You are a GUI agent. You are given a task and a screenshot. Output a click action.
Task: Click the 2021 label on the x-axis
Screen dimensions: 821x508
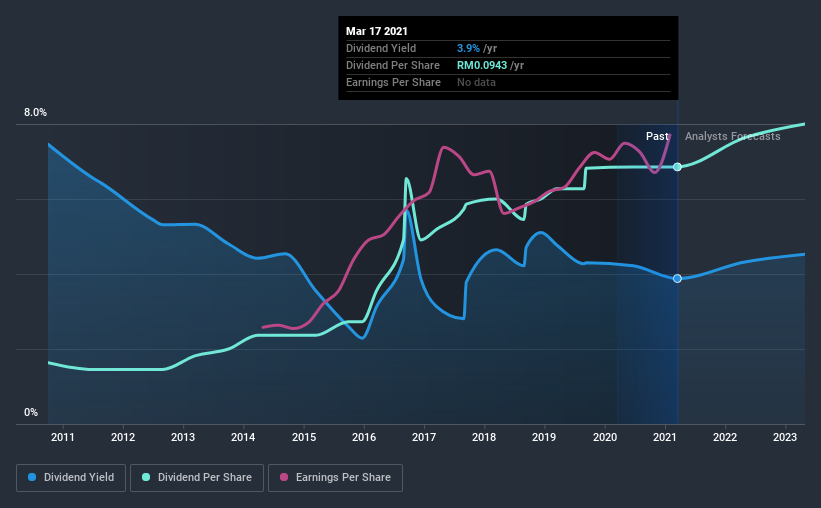(665, 437)
